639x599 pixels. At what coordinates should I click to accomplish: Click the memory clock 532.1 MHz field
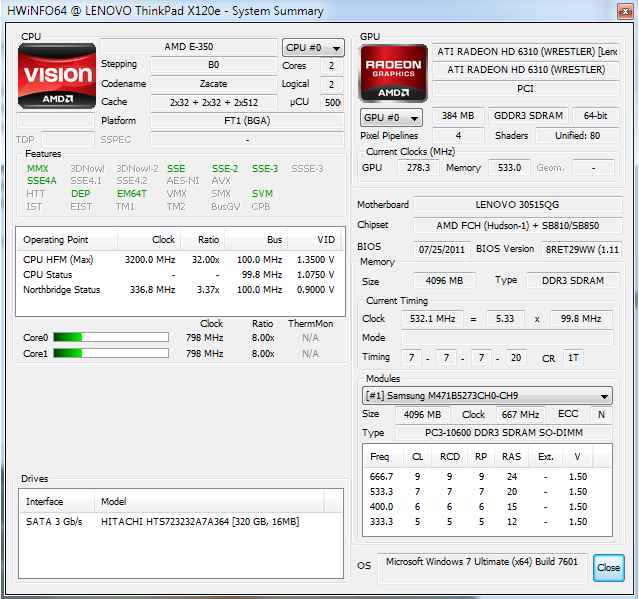pos(432,319)
